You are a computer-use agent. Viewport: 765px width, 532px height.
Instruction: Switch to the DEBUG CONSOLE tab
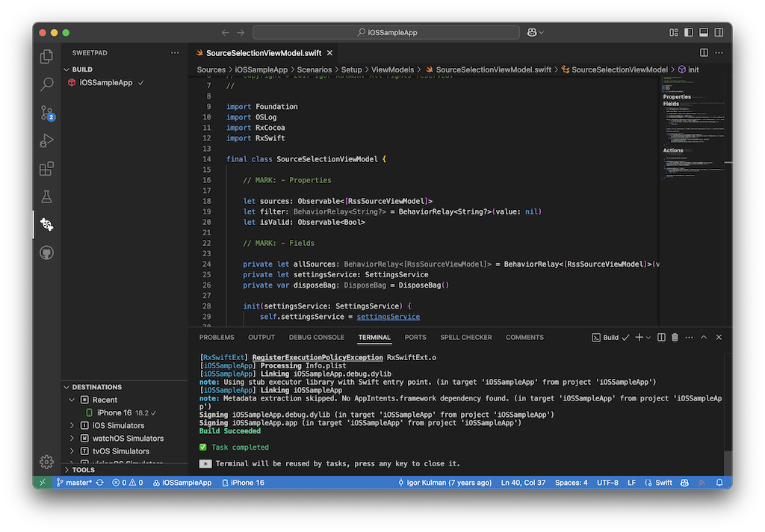click(317, 338)
